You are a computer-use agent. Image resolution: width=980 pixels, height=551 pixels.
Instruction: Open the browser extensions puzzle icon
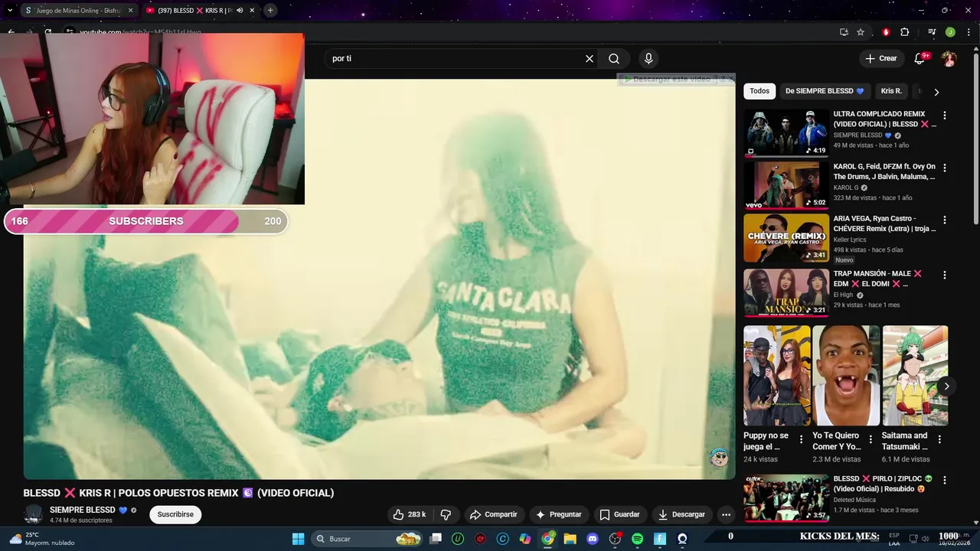[904, 32]
